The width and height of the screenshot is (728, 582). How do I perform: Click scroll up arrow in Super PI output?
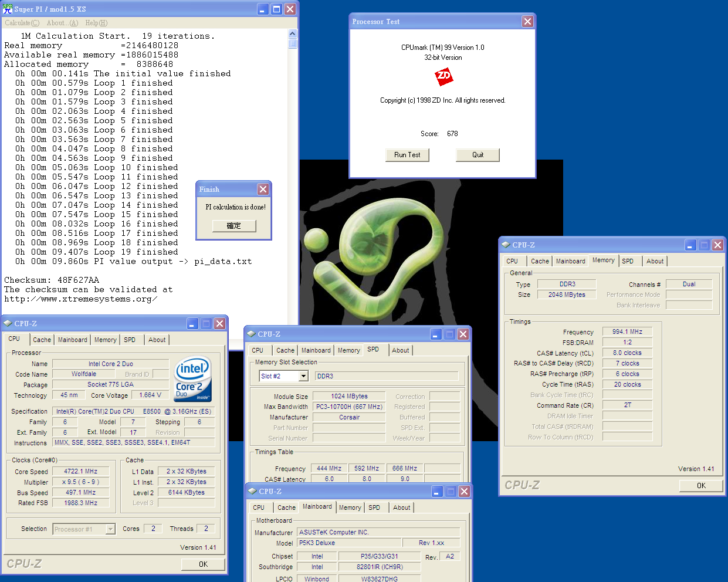point(293,34)
